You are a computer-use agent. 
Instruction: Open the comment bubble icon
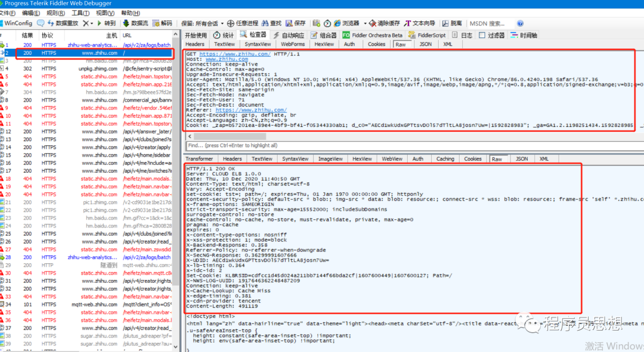point(41,23)
